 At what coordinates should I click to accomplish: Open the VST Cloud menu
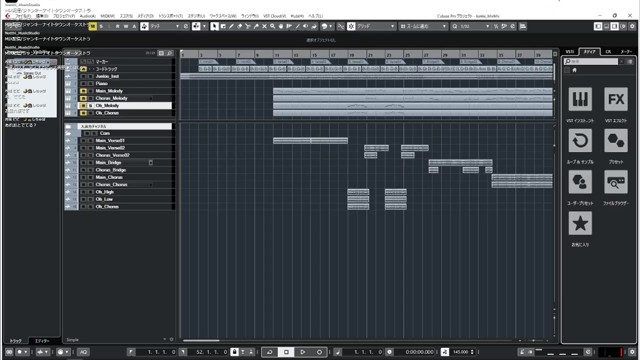tap(274, 16)
